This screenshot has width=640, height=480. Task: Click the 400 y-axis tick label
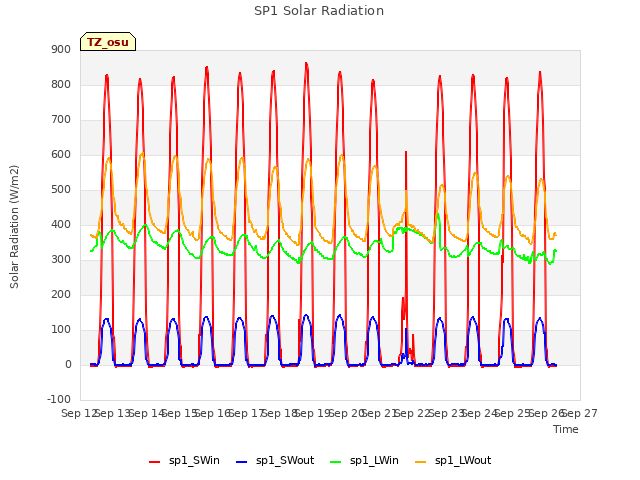tap(61, 224)
